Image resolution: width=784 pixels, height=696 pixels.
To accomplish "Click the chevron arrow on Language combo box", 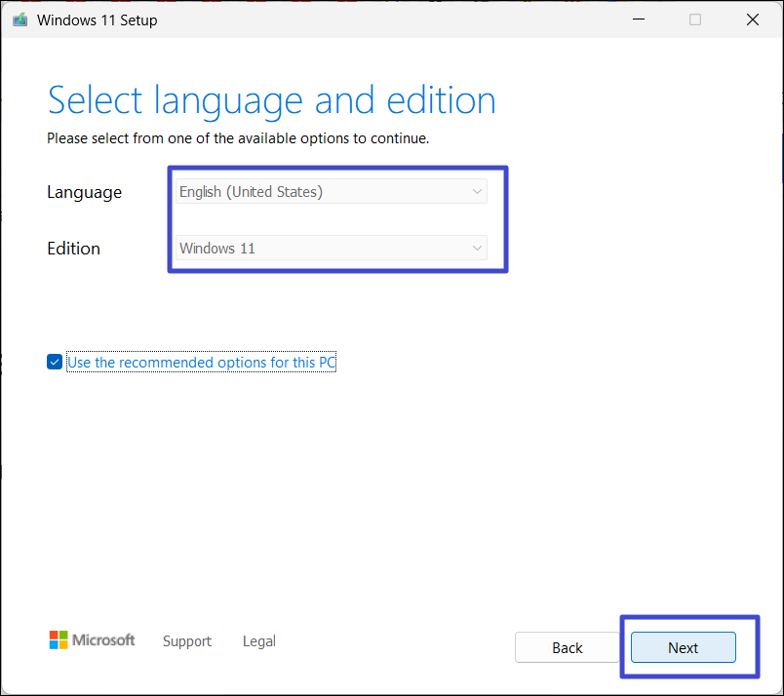I will 477,192.
